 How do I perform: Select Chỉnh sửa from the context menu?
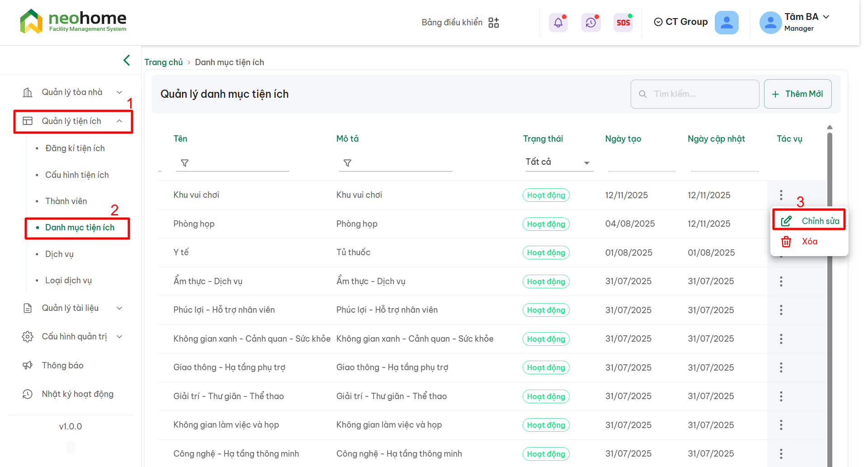tap(810, 221)
